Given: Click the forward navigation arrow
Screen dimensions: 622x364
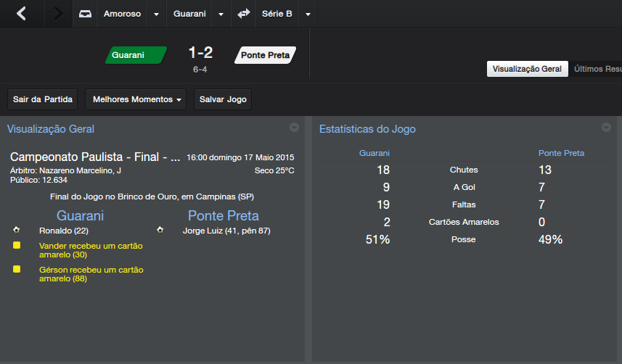Looking at the screenshot, I should (x=58, y=14).
